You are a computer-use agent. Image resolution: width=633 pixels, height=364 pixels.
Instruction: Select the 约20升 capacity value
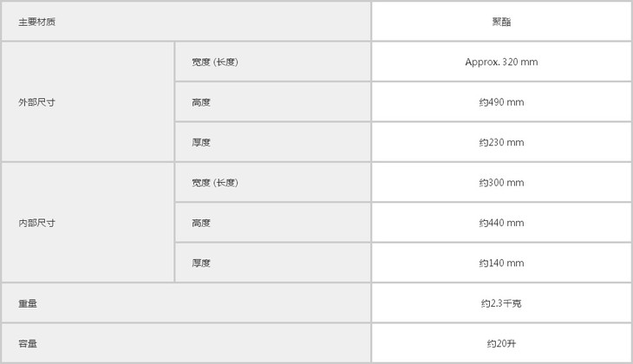[x=501, y=343]
